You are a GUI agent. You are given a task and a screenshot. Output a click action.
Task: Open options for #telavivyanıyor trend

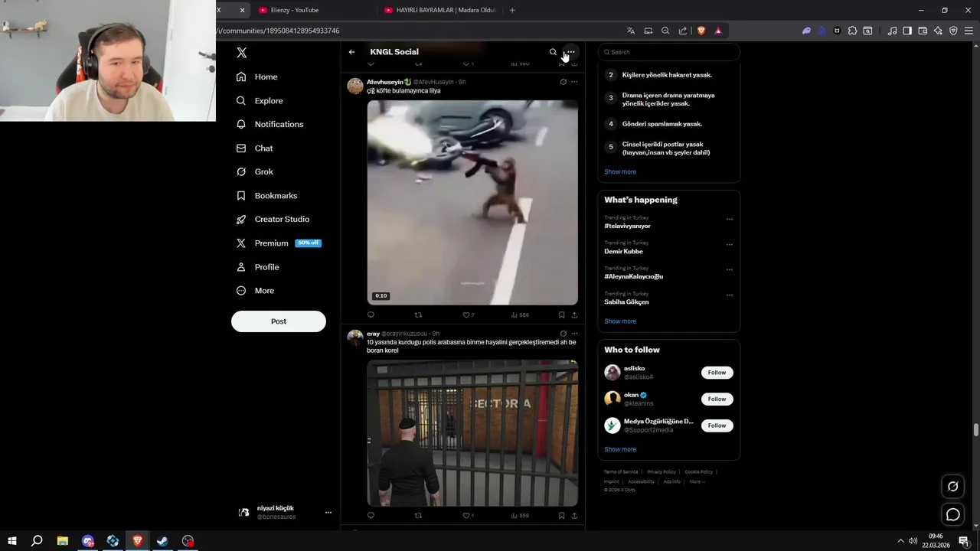[730, 219]
